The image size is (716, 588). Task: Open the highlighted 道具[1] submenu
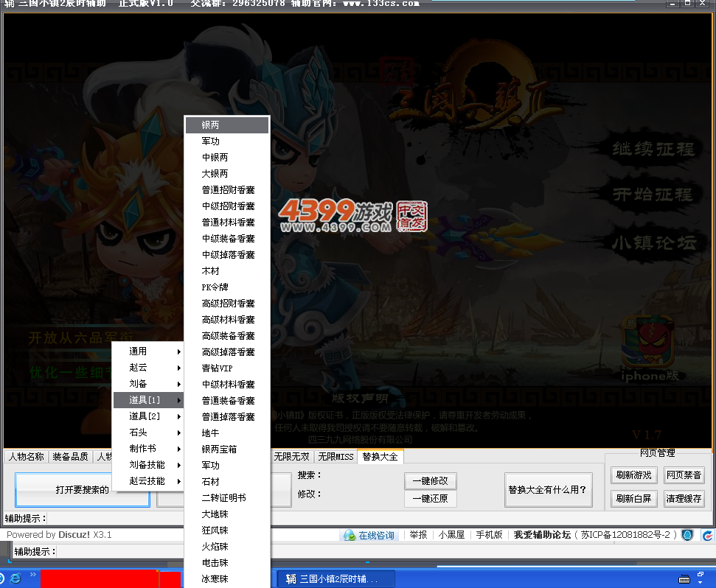148,400
